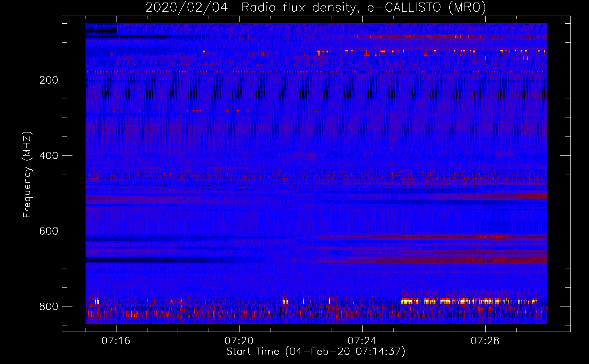The height and width of the screenshot is (364, 589).
Task: Click the 800 frequency tick label
Action: [x=48, y=306]
